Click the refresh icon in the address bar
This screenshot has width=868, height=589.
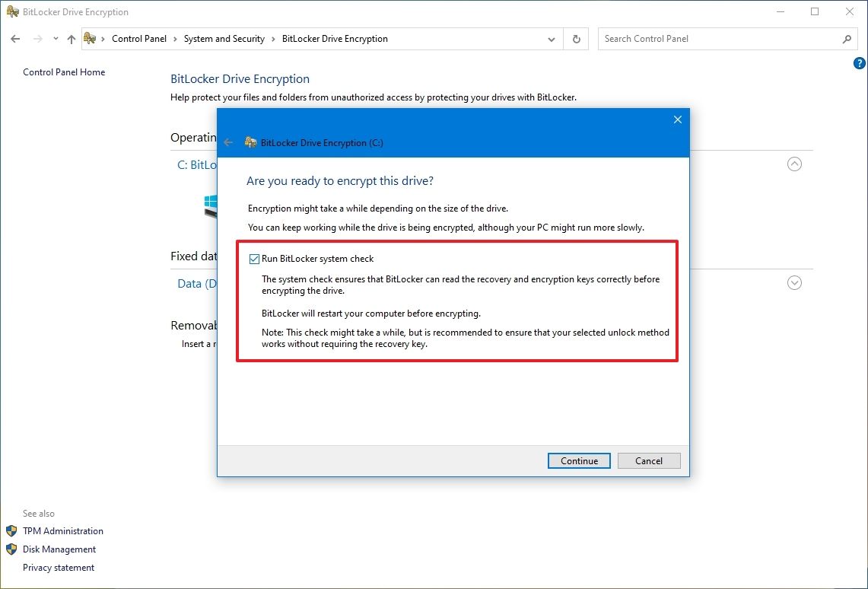576,38
